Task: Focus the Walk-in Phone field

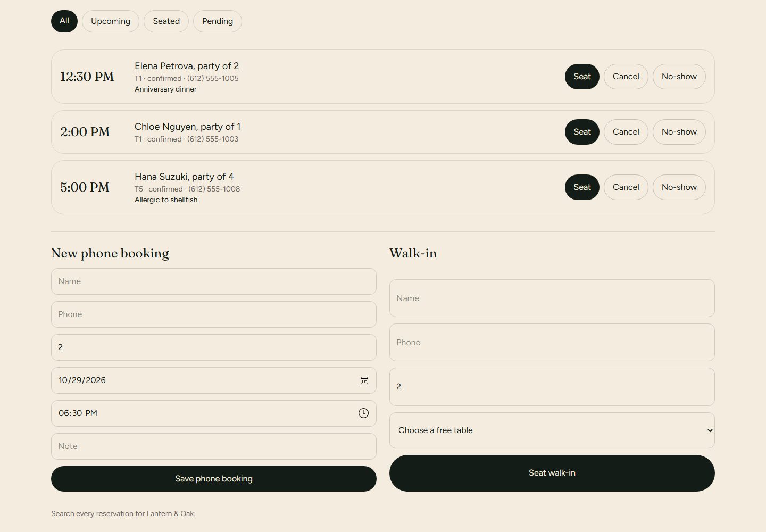Action: [552, 343]
